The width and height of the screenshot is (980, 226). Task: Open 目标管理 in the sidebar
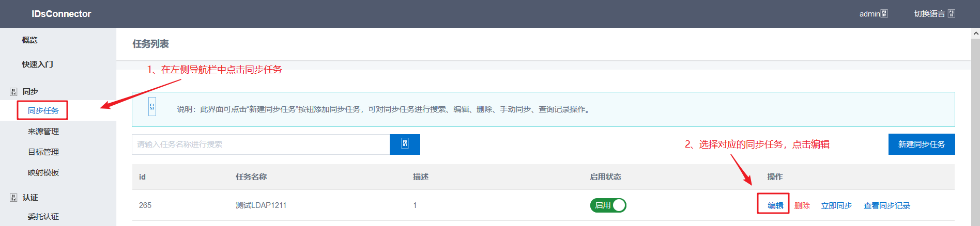[x=43, y=152]
